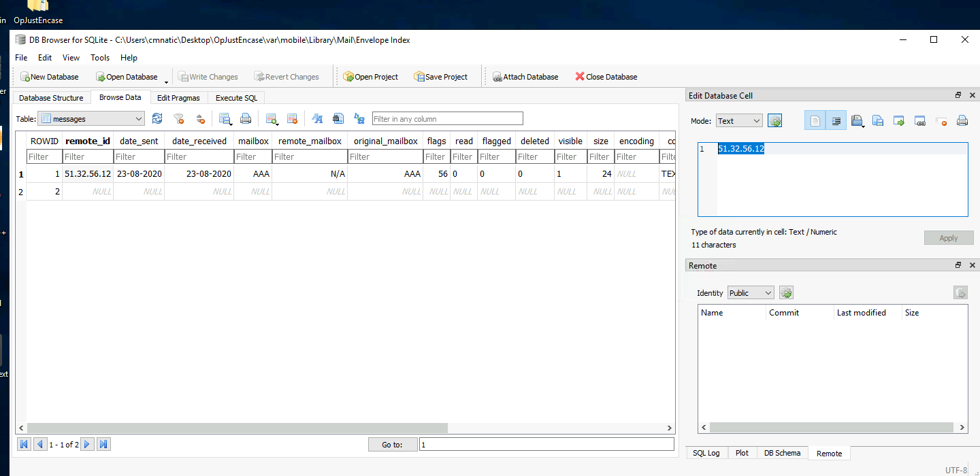
Task: Switch to the Plot tab
Action: pos(742,453)
